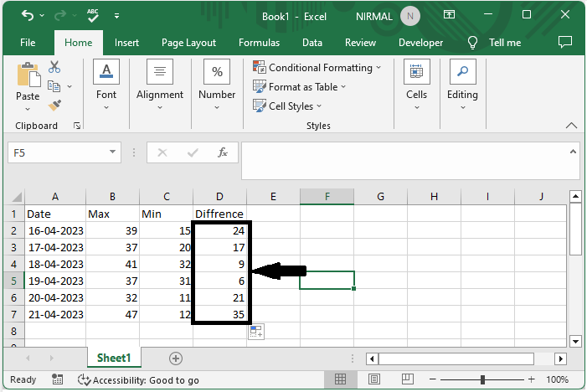Expand the Paste options arrow
The width and height of the screenshot is (587, 392).
click(x=28, y=110)
